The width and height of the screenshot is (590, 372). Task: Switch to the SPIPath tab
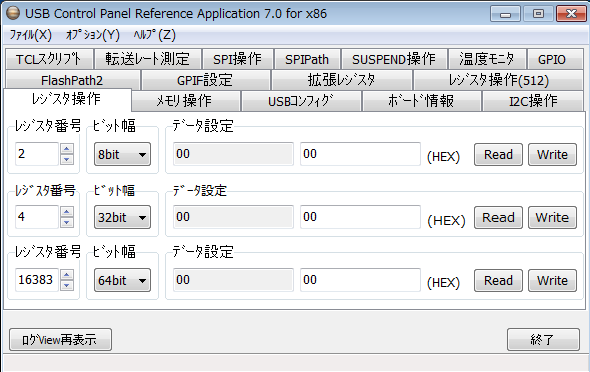pyautogui.click(x=307, y=59)
